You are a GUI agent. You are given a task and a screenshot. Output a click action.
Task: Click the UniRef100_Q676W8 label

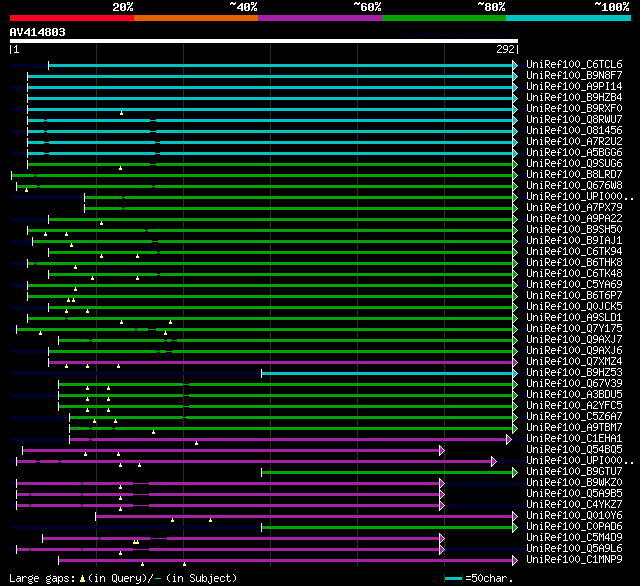[574, 186]
